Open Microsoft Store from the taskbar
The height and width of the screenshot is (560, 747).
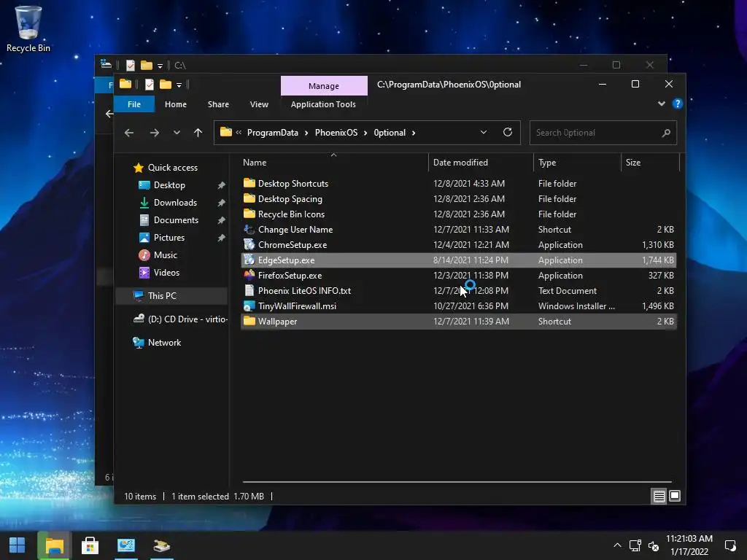point(90,545)
